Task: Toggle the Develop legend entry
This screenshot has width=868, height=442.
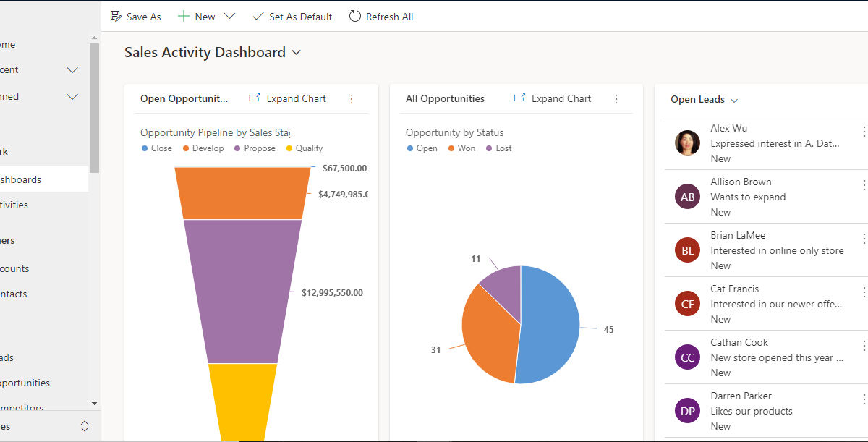Action: [x=203, y=148]
